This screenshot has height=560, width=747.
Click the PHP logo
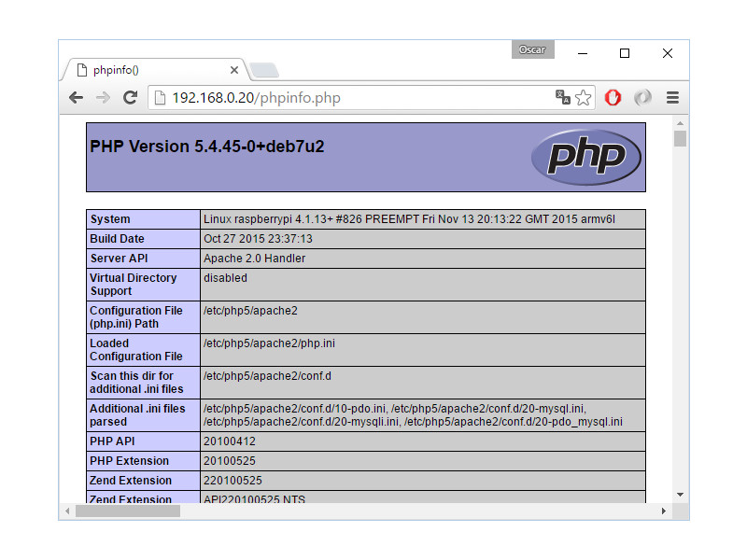(x=586, y=157)
